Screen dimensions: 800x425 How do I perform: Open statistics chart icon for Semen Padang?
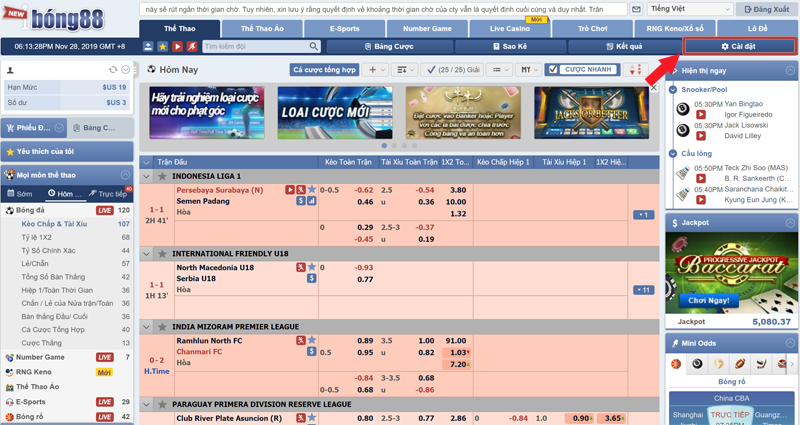(x=311, y=201)
